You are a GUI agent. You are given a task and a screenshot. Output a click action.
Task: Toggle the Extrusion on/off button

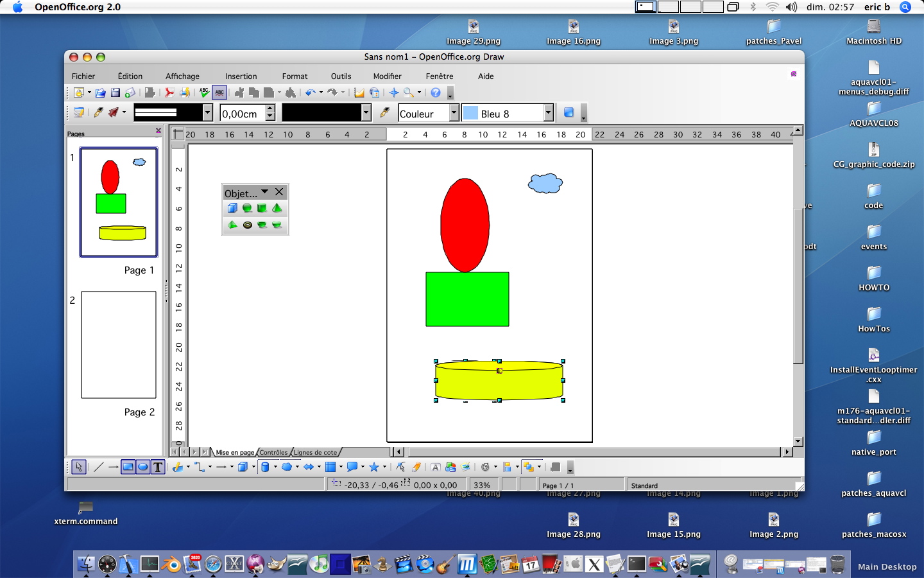point(556,467)
